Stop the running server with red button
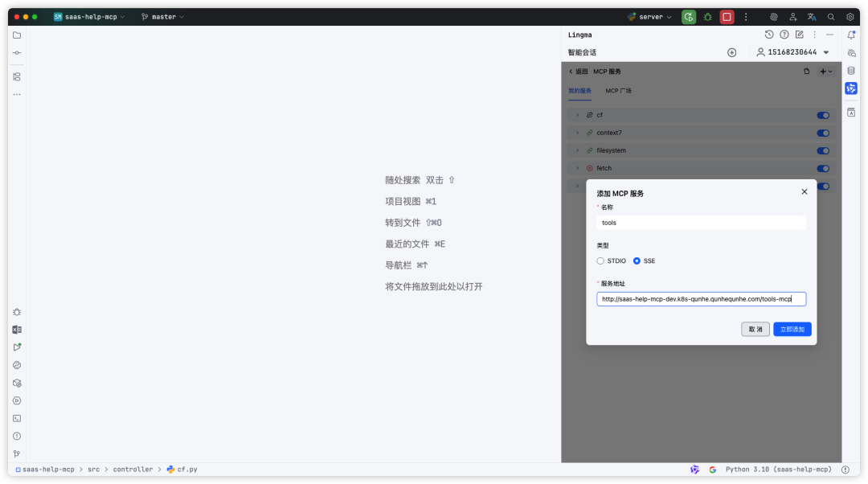Screen dimensions: 868x484 pos(727,17)
